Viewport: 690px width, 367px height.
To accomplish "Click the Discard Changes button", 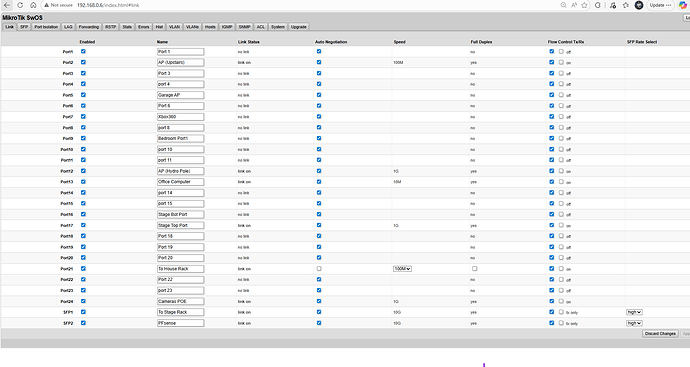I will pyautogui.click(x=660, y=334).
